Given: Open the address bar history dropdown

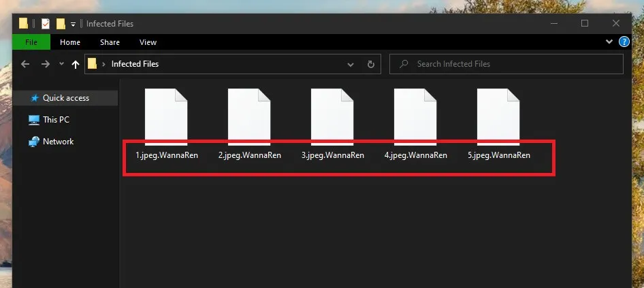Looking at the screenshot, I should pos(351,65).
